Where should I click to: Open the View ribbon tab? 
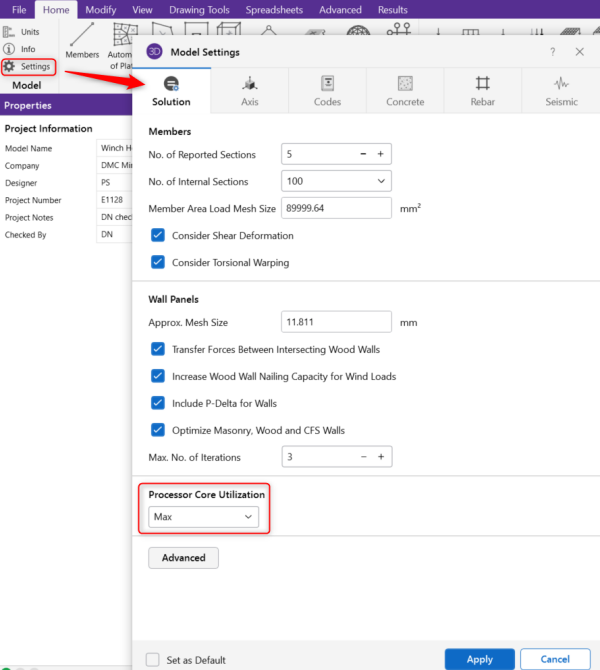point(142,9)
